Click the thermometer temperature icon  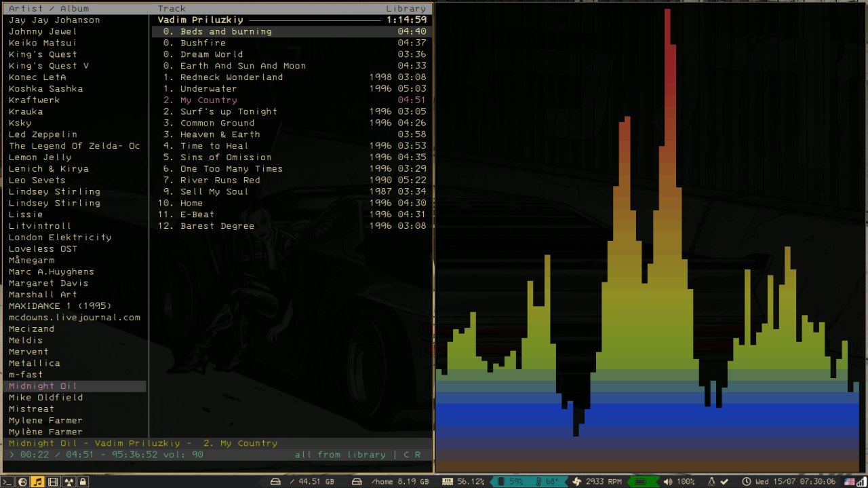point(538,481)
